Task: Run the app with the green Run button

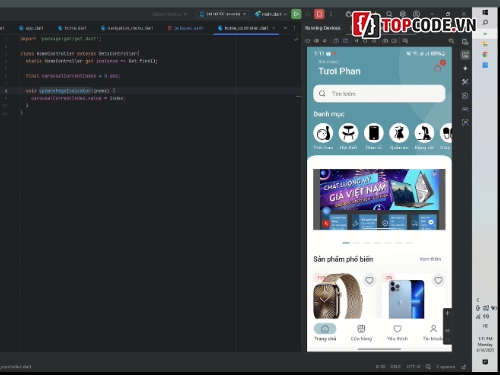Action: pyautogui.click(x=296, y=14)
